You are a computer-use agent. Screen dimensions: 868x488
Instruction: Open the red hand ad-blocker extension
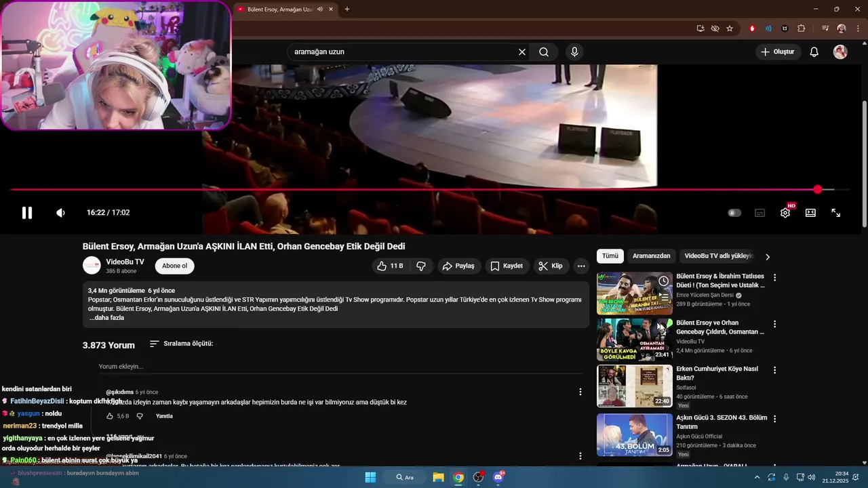(752, 28)
